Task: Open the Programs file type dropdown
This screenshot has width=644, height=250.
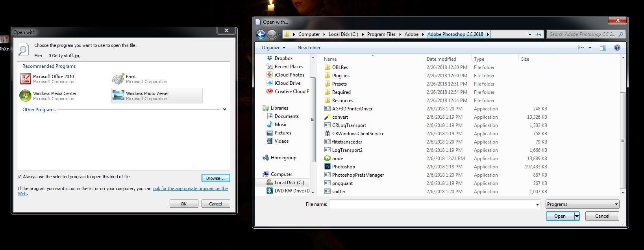Action: (x=583, y=204)
